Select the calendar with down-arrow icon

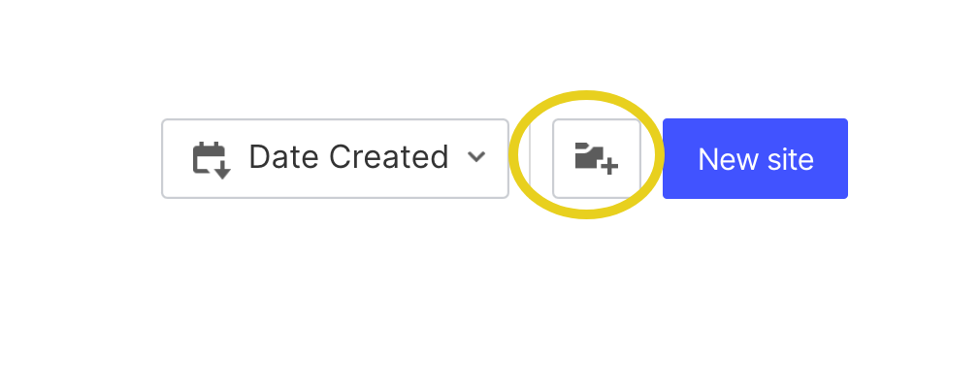pos(212,160)
